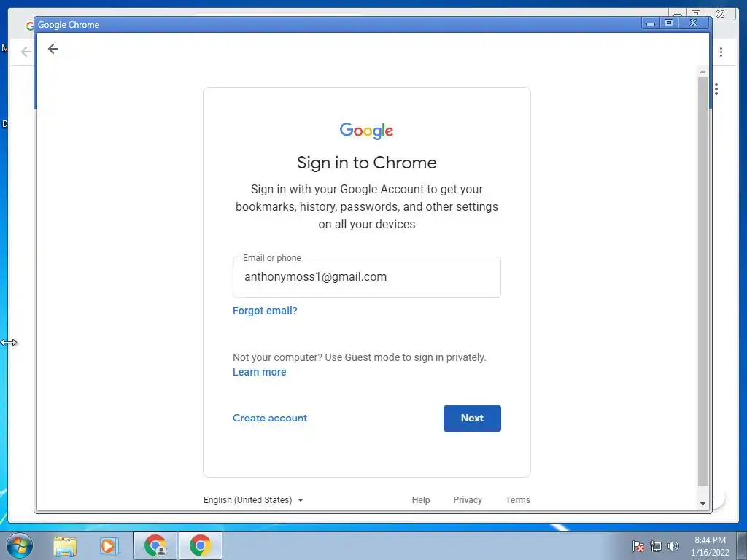Switch to the Chrome taskbar icon with the profile badge
747x560 pixels.
[x=155, y=545]
